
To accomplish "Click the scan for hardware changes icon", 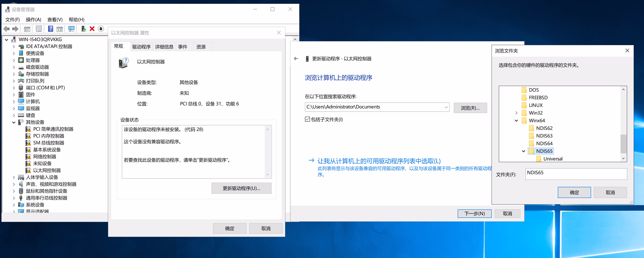I will 71,29.
